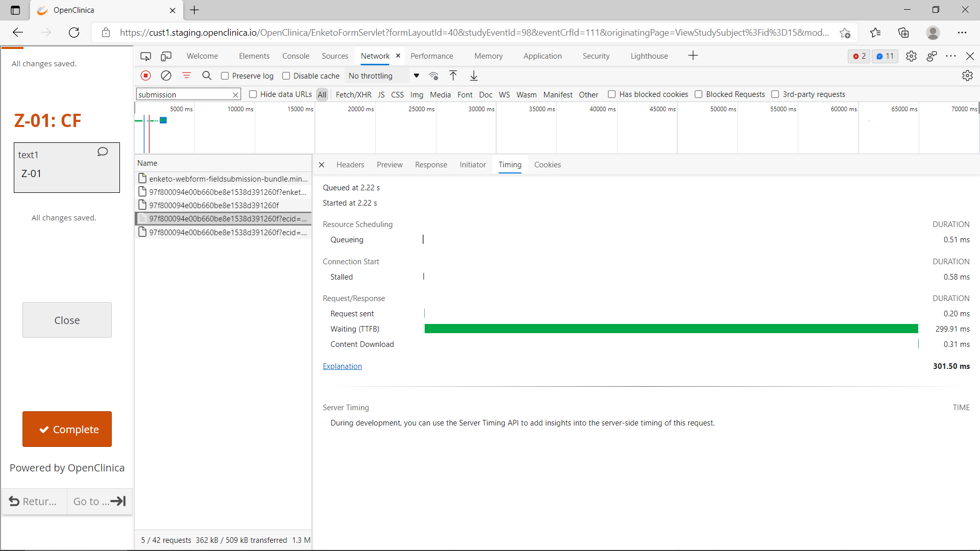This screenshot has width=980, height=551.
Task: Click the export HAR download arrow
Action: click(x=474, y=76)
